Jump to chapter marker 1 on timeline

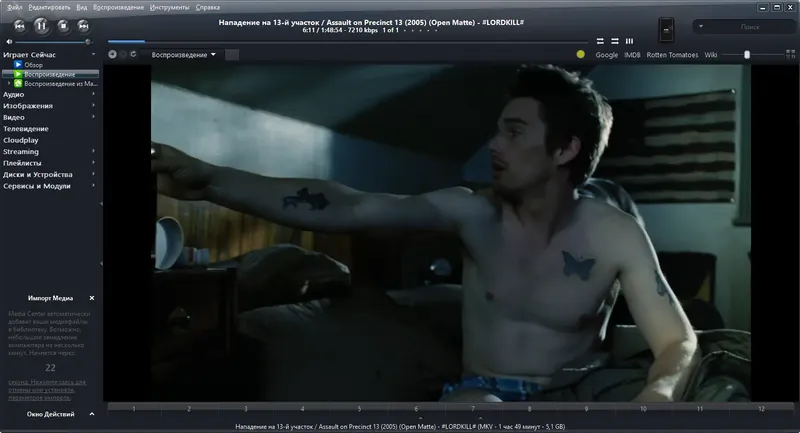[134, 409]
